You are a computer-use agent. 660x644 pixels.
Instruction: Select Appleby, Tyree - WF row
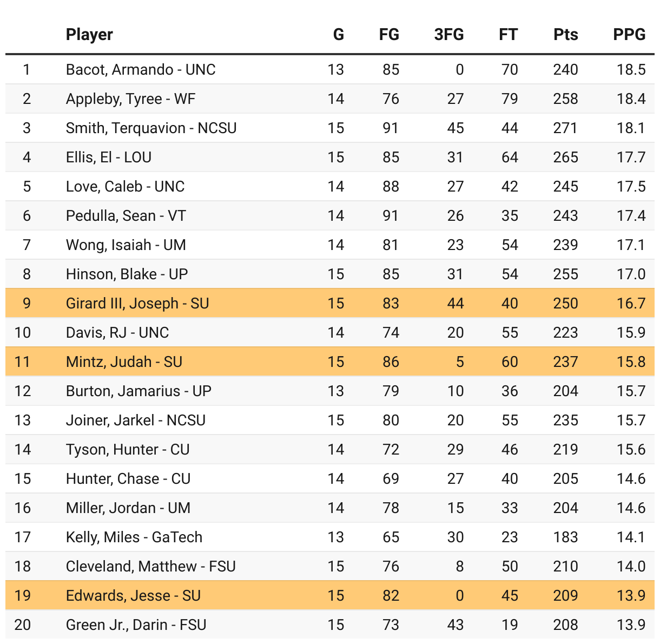coord(130,99)
